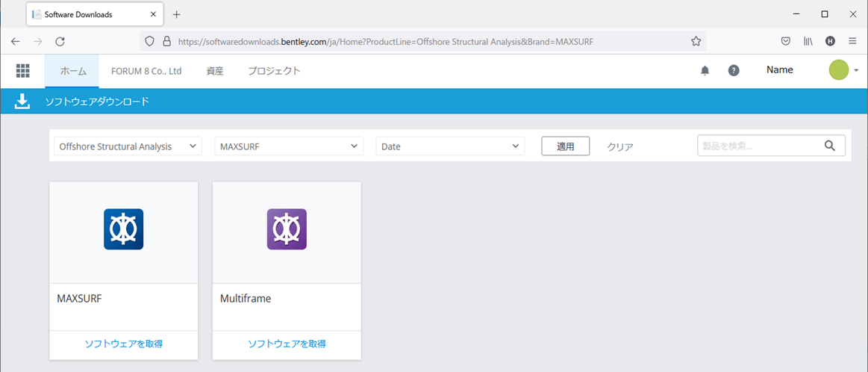Open the Date sort dropdown

pyautogui.click(x=450, y=146)
